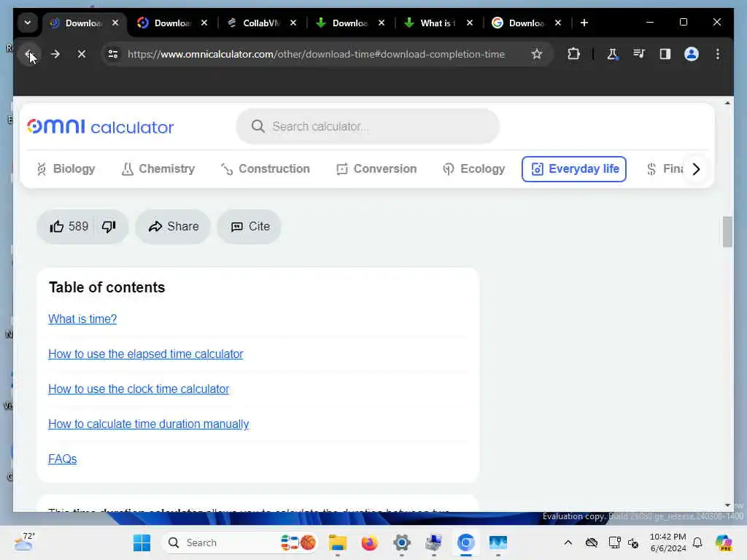The height and width of the screenshot is (560, 747).
Task: Open the Extensions puzzle icon
Action: (573, 54)
